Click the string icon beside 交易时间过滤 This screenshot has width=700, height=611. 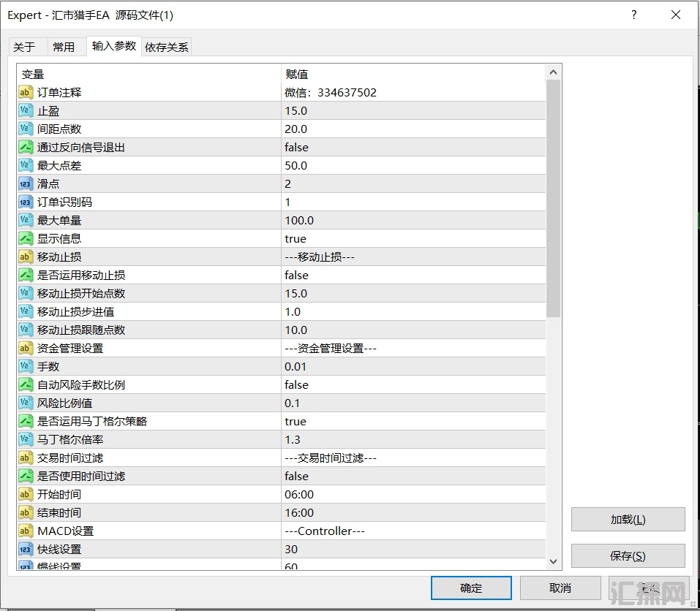pos(26,458)
